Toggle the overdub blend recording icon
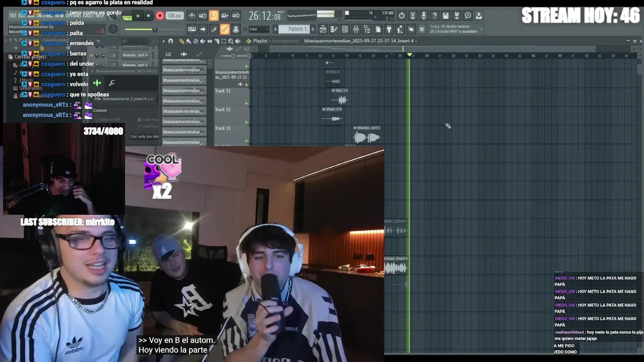The width and height of the screenshot is (644, 362). [x=224, y=16]
